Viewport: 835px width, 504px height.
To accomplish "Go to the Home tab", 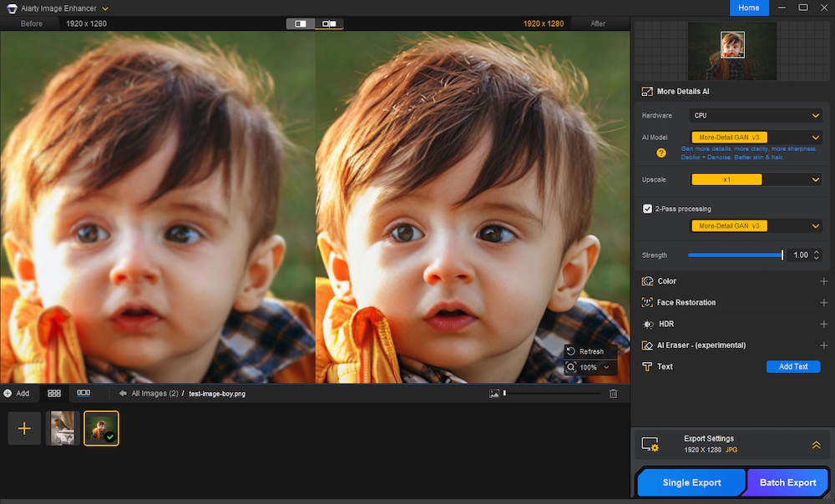I will coord(749,8).
